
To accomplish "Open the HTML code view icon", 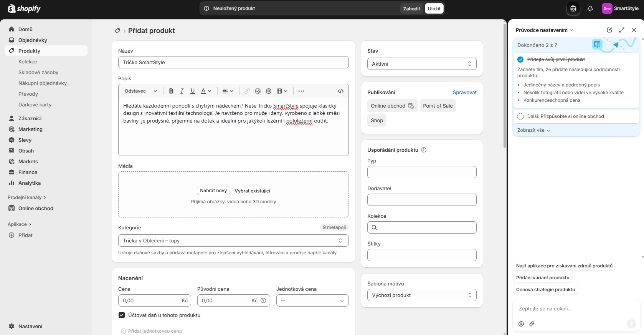I will pyautogui.click(x=340, y=91).
